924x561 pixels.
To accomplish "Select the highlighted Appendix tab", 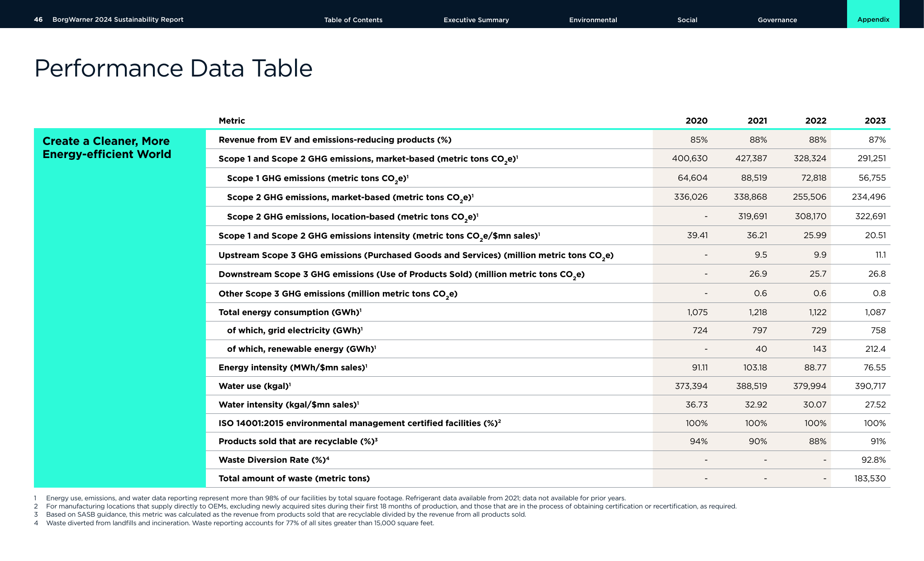I will (873, 14).
